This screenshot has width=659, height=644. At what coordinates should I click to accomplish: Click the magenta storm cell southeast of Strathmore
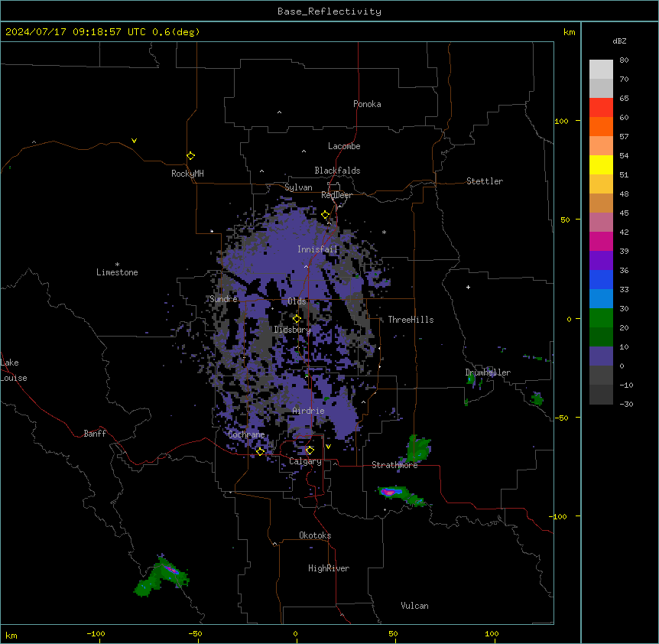[390, 491]
